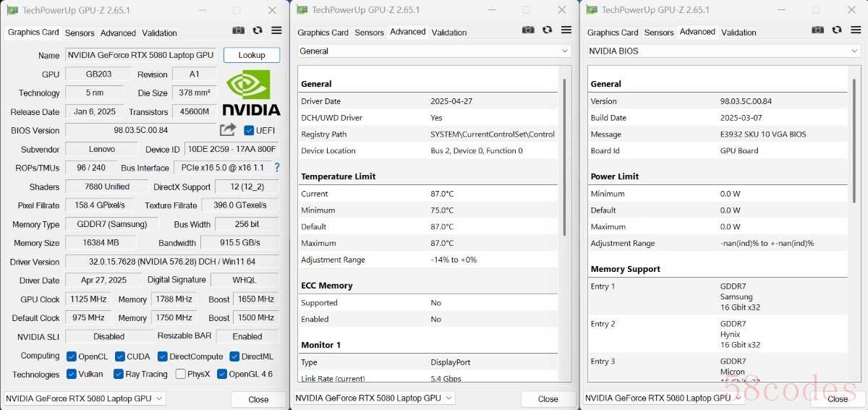
Task: Select Sensors tab in left window
Action: click(x=80, y=33)
